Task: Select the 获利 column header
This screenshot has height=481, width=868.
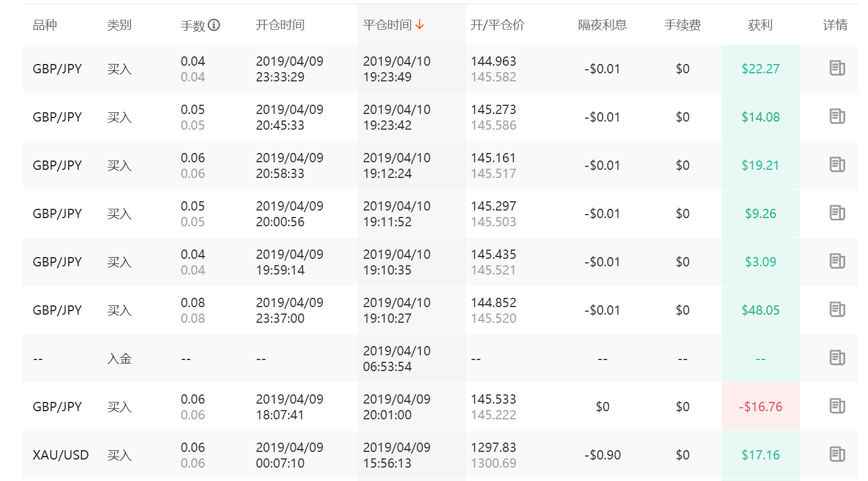Action: coord(760,25)
